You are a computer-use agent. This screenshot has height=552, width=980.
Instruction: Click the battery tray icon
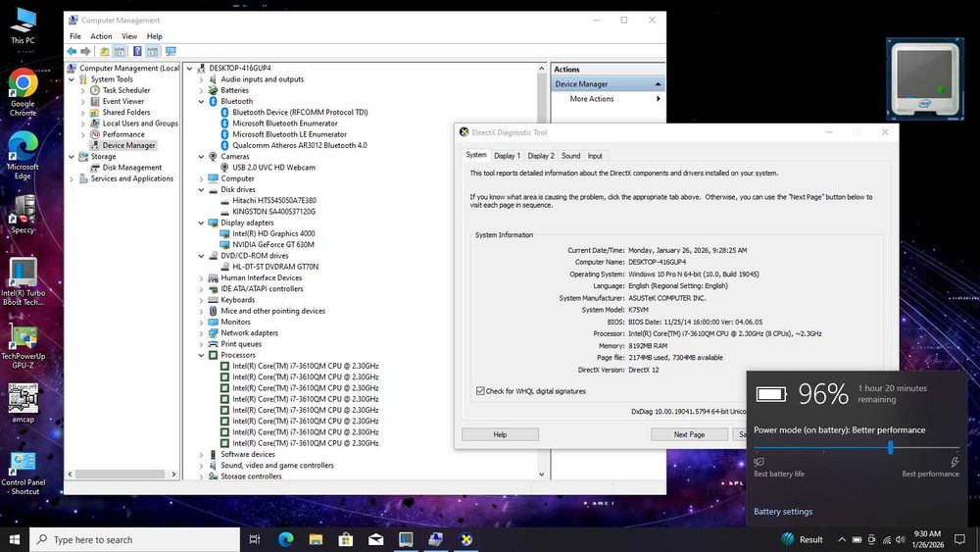[x=857, y=539]
